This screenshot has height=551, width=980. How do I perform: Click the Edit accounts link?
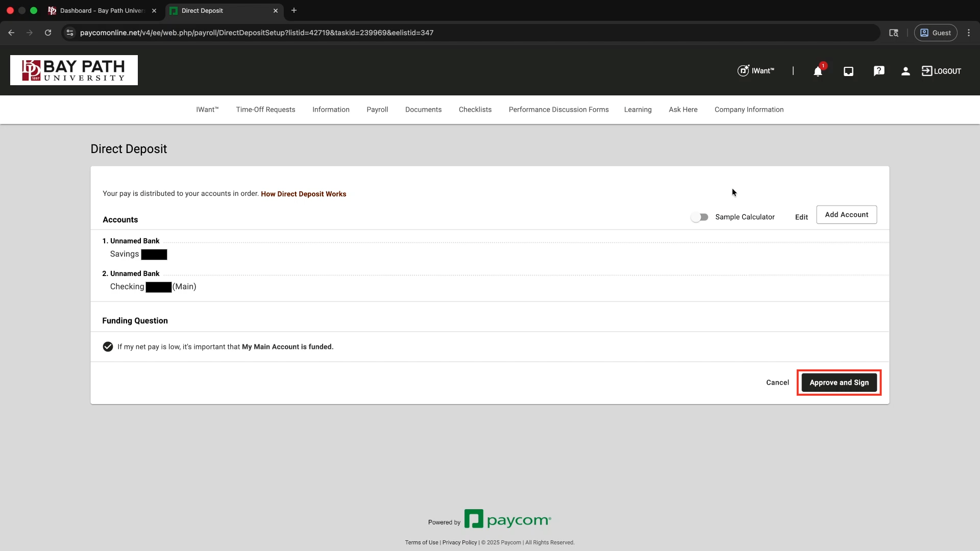[x=801, y=217]
